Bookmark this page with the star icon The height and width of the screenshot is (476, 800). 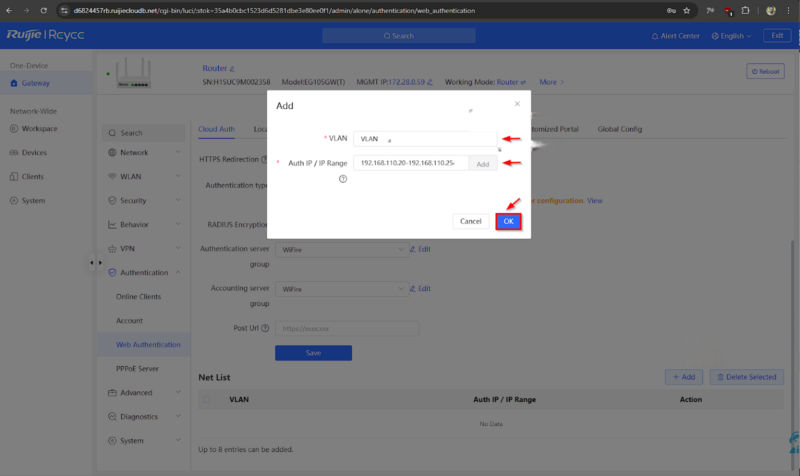click(686, 11)
